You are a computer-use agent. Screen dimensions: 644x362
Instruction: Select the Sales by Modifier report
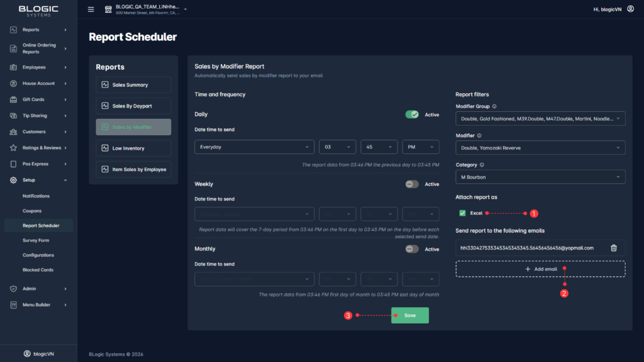133,127
